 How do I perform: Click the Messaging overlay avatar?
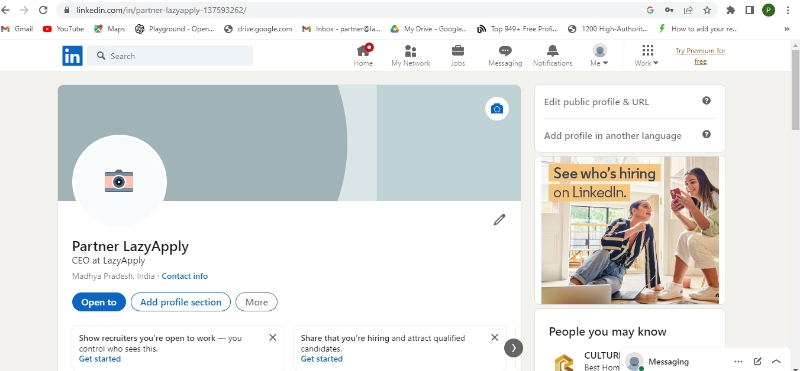coord(634,361)
